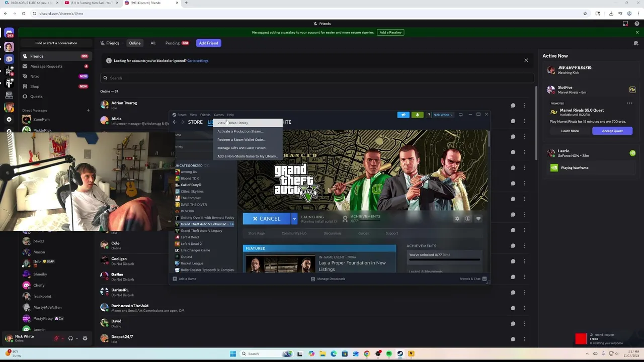644x362 pixels.
Task: Click Store Page link for GTA V
Action: coord(256,233)
